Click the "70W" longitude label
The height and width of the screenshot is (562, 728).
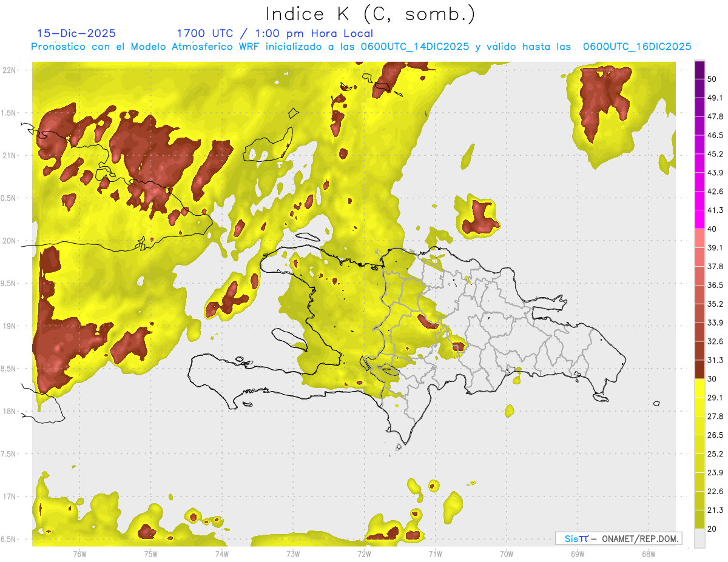point(507,554)
